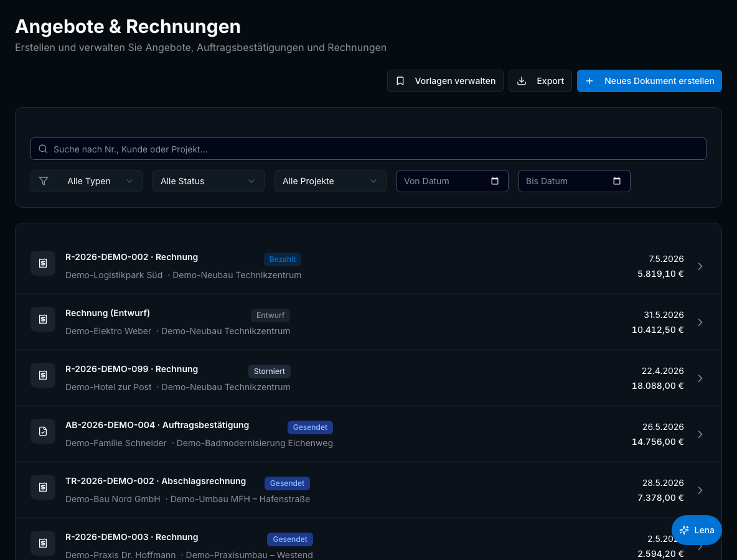Open R-2026-DEMO-002 via its chevron arrow
Viewport: 737px width, 560px height.
[x=700, y=266]
